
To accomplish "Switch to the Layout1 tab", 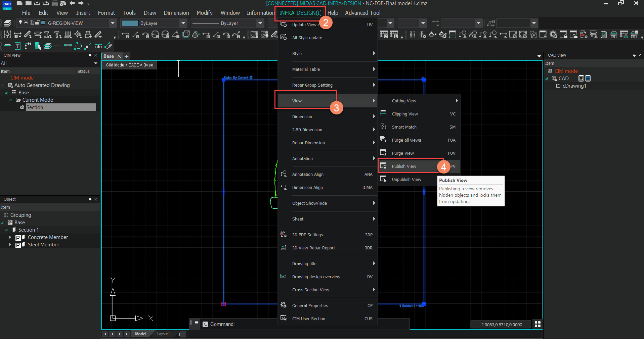I will click(x=164, y=334).
